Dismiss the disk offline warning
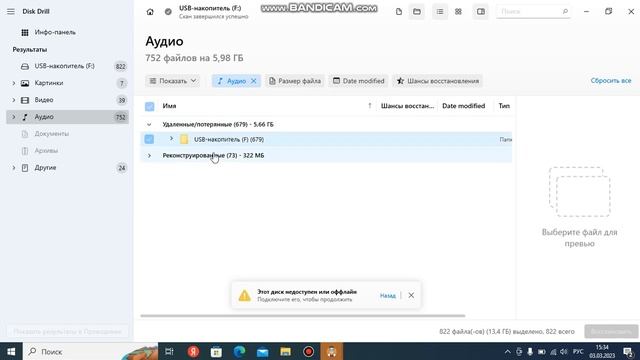640x360 pixels. (x=411, y=295)
